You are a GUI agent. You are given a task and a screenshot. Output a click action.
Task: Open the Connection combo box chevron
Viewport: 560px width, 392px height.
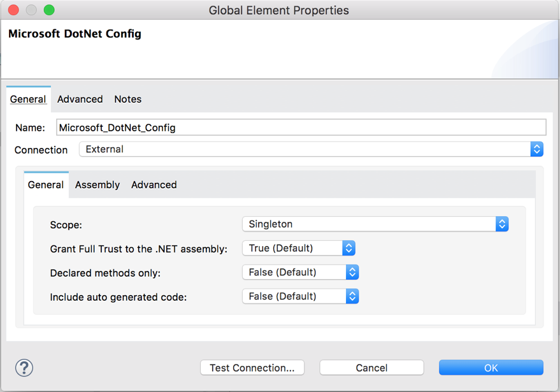point(537,149)
